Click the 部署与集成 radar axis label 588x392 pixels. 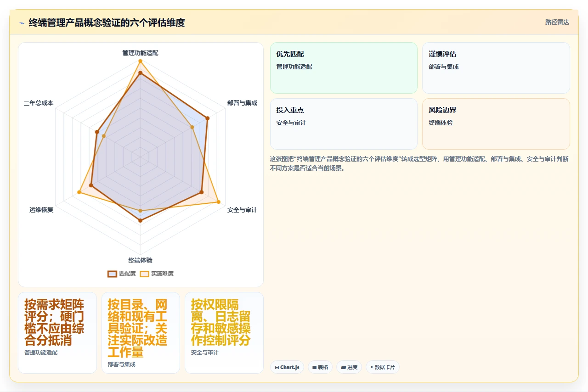242,103
